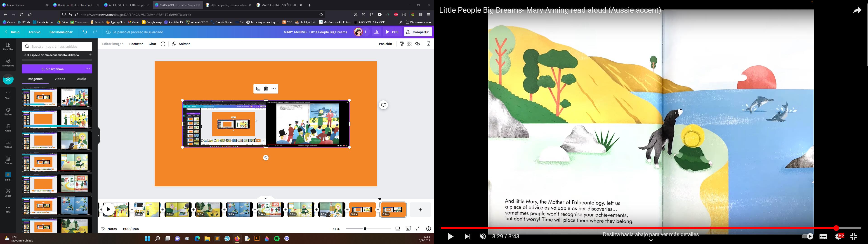Open Otros marcadores bookmarks folder
The height and width of the screenshot is (244, 868).
(x=418, y=22)
